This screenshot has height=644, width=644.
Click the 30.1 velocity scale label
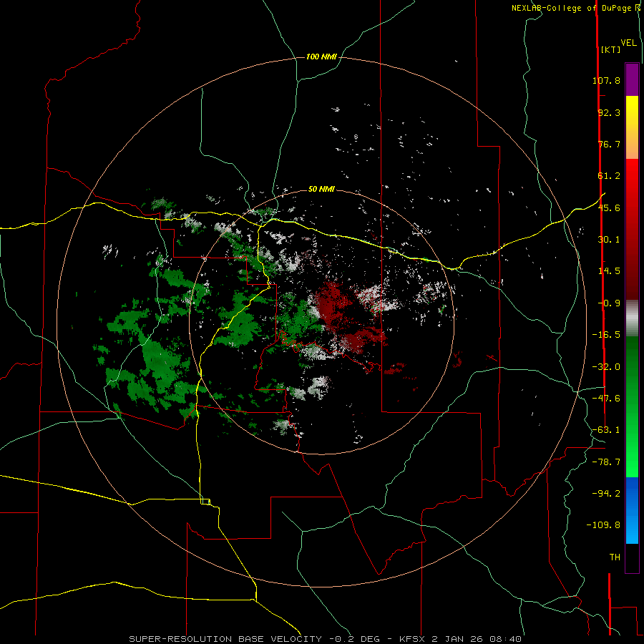[x=609, y=240]
